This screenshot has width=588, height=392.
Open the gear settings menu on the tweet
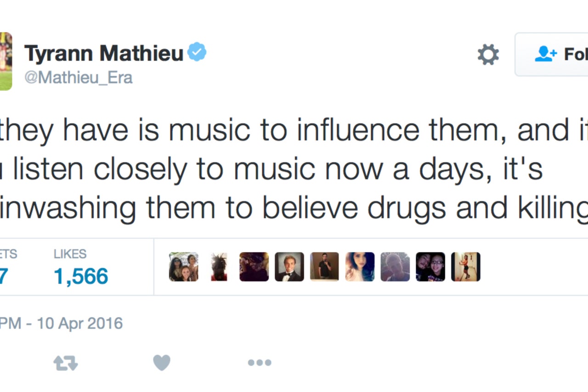tap(488, 55)
